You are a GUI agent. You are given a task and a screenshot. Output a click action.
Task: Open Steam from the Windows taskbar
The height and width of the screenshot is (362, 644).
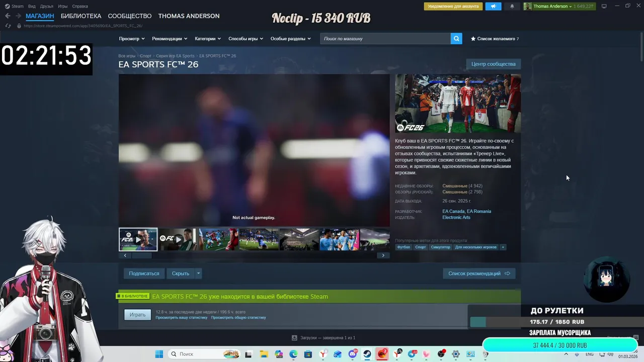[x=367, y=354]
